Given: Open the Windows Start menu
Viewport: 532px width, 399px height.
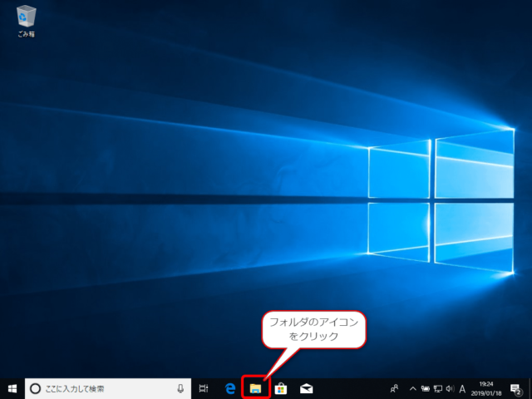Looking at the screenshot, I should [12, 388].
